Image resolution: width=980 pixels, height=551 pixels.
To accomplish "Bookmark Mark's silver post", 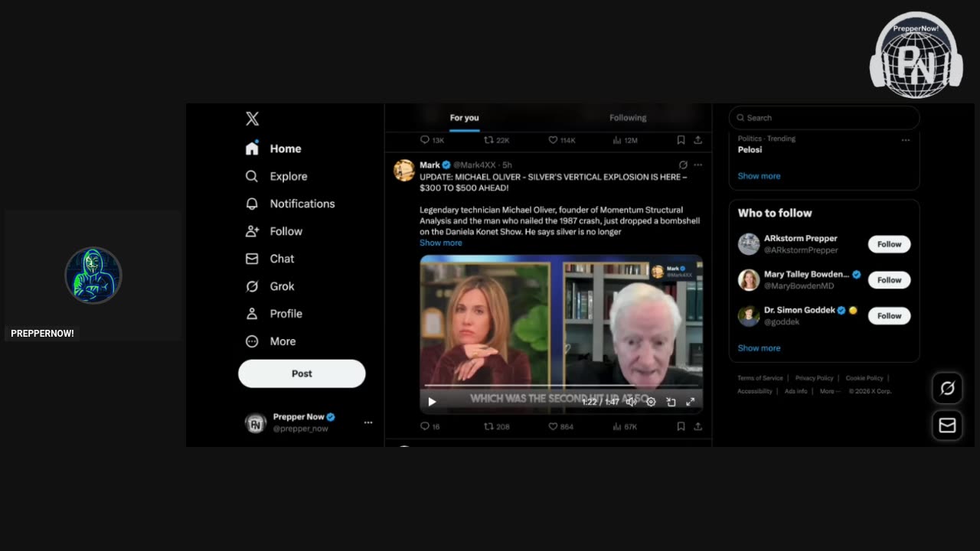I will tap(681, 426).
